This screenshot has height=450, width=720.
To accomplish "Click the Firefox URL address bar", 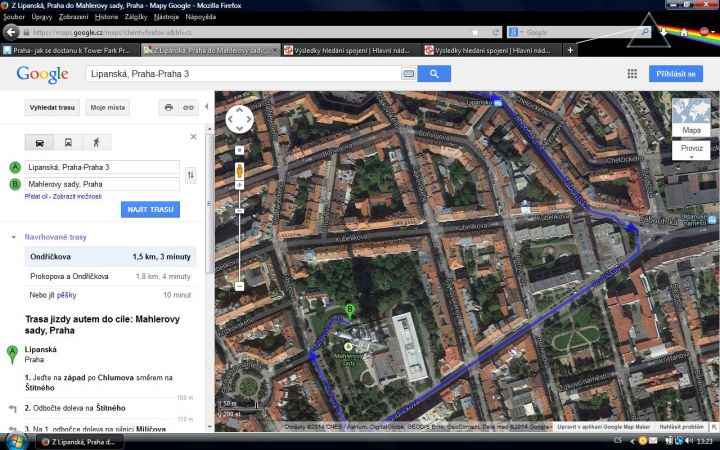I will coord(250,33).
